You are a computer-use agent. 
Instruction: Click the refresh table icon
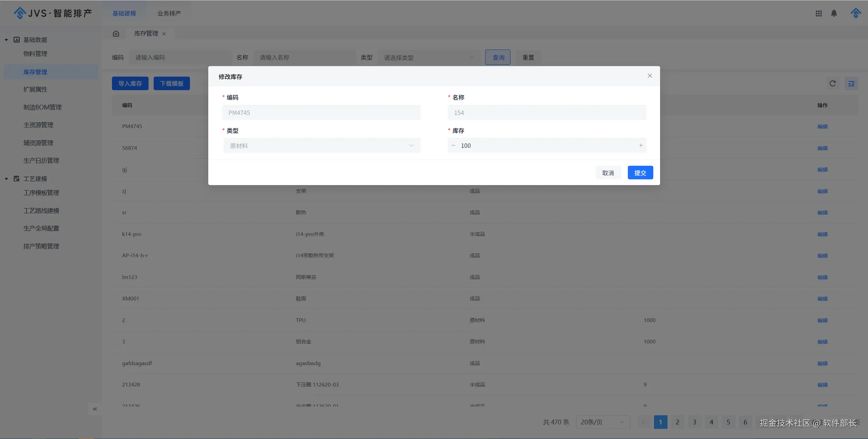[x=832, y=83]
